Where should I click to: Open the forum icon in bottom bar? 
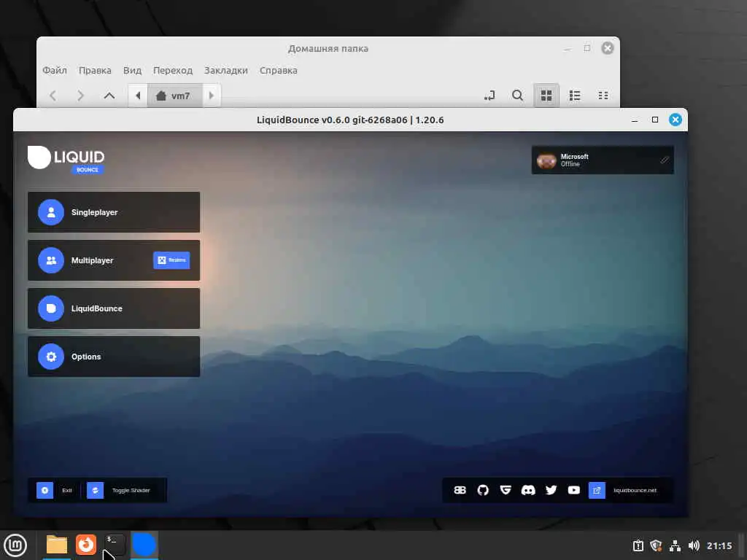[460, 490]
